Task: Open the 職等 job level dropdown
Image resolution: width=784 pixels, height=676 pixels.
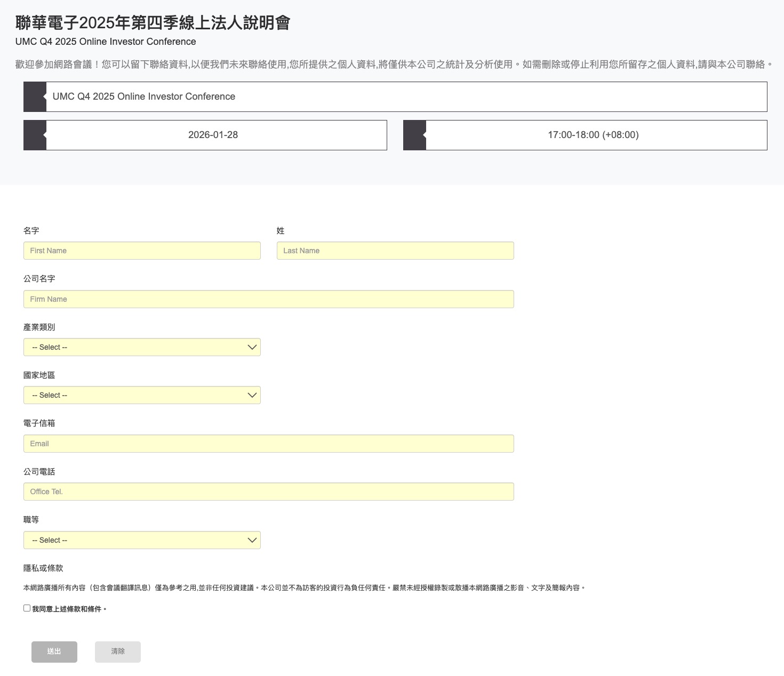Action: click(142, 540)
